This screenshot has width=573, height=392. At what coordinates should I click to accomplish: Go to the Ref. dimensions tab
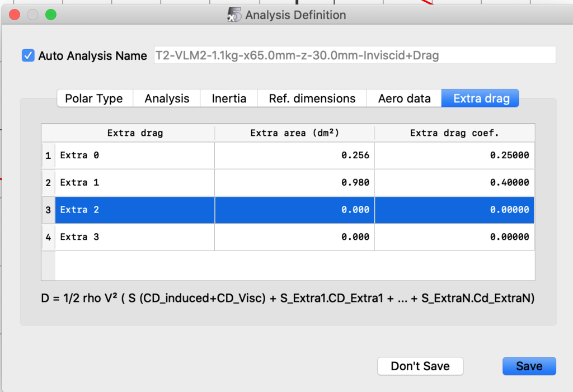312,98
